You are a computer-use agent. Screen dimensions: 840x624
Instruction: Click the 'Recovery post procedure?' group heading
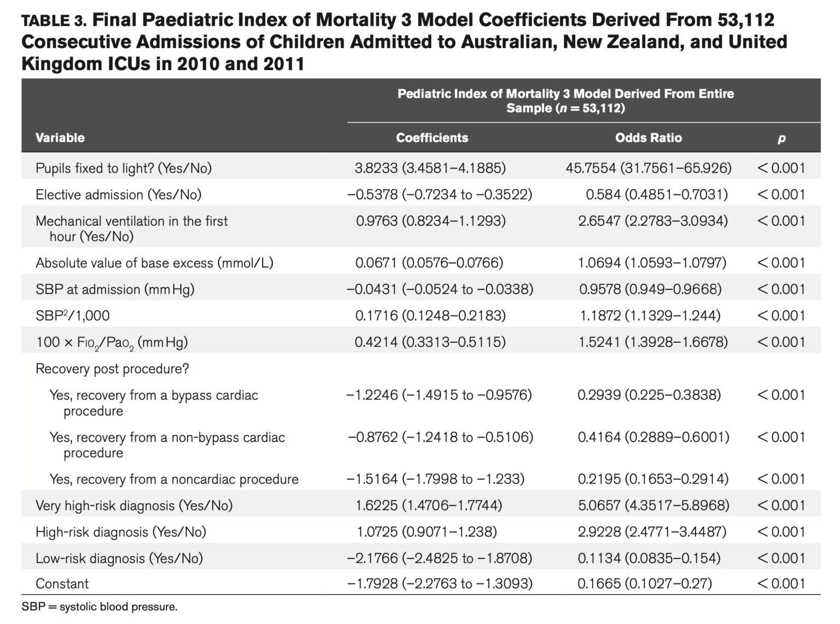tap(112, 369)
